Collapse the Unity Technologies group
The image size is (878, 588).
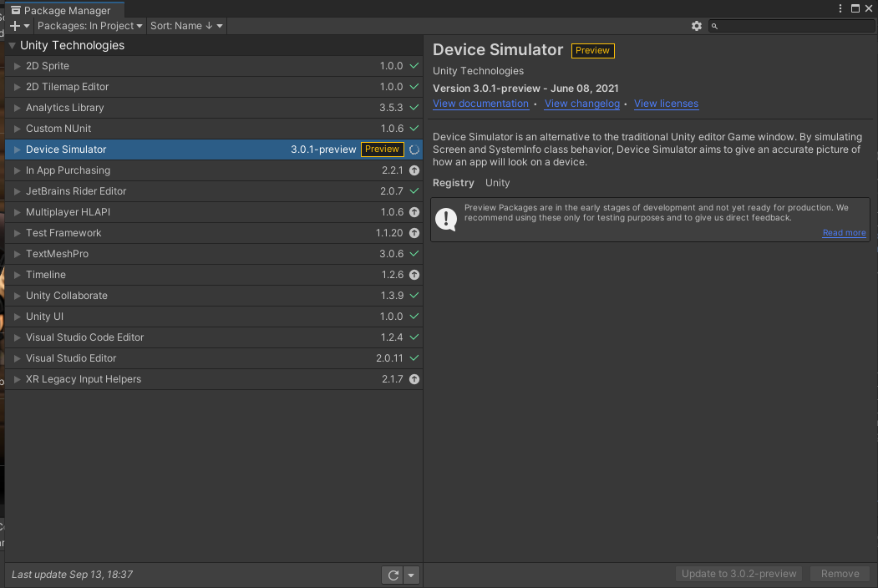pyautogui.click(x=12, y=45)
